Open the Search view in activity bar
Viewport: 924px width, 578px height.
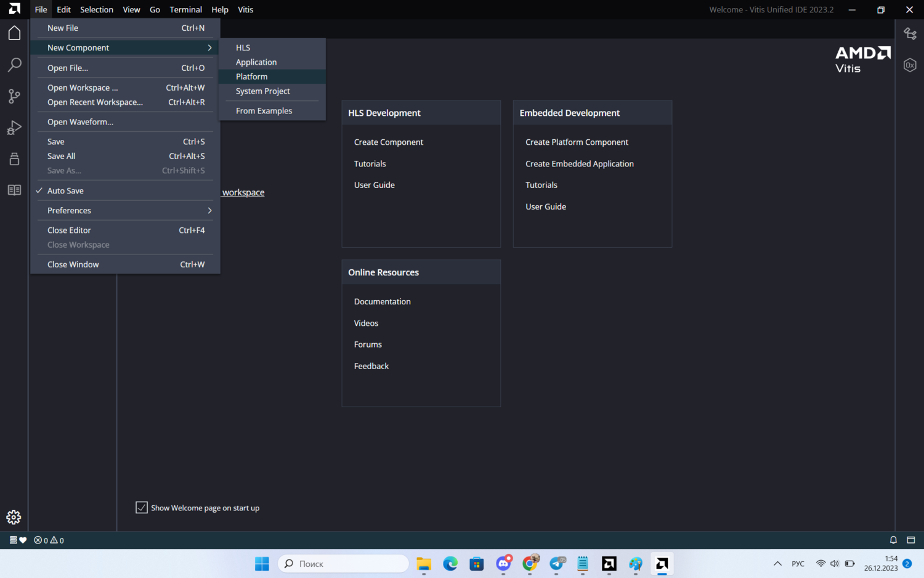coord(14,65)
